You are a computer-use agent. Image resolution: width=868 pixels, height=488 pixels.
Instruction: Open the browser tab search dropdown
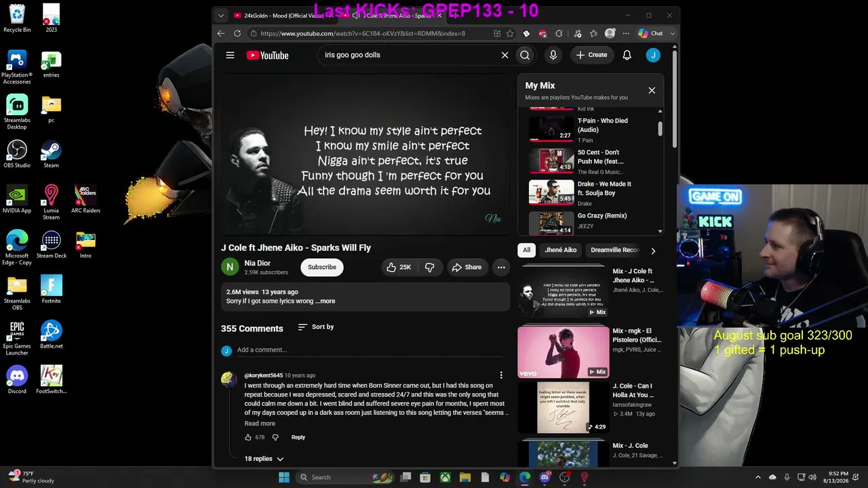[220, 15]
